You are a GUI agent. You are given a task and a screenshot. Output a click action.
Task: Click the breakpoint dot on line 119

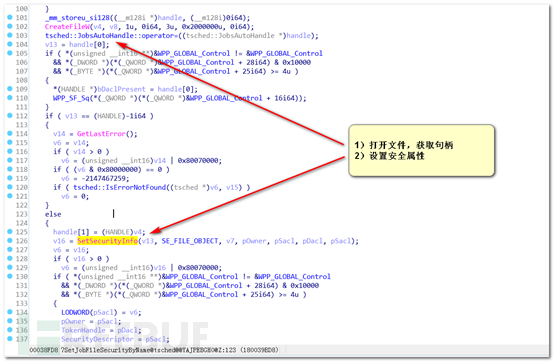click(x=10, y=178)
